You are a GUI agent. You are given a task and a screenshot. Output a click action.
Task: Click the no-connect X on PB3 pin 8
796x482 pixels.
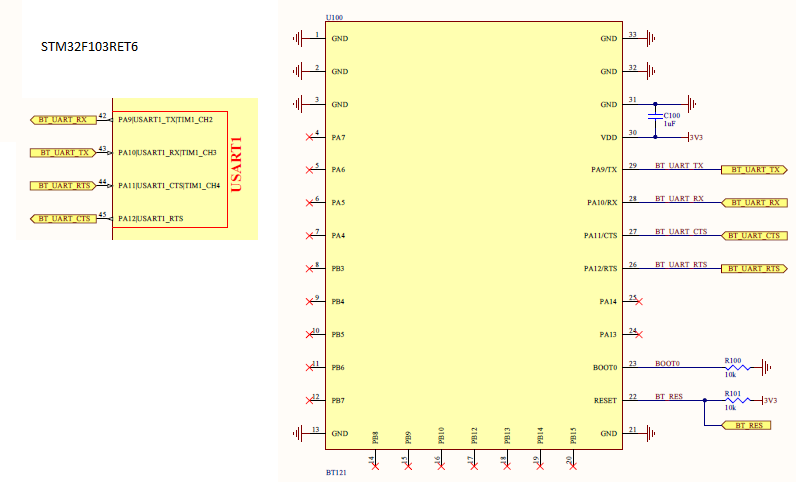(309, 269)
